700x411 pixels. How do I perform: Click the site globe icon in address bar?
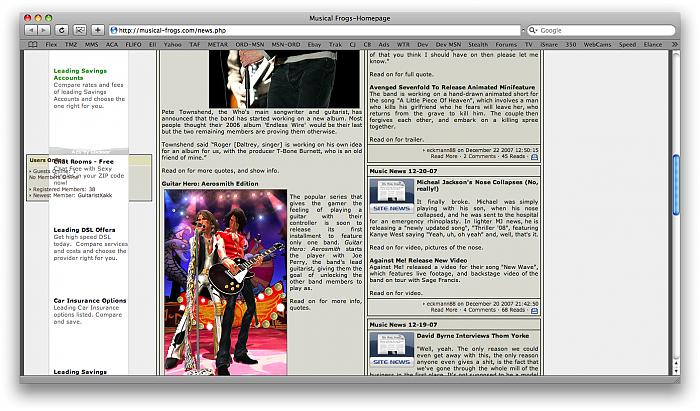click(x=114, y=30)
